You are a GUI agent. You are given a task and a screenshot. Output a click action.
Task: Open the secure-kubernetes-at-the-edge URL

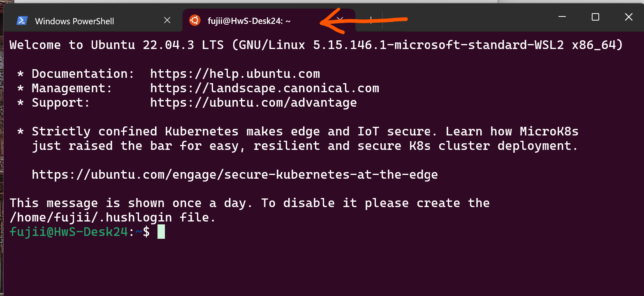click(x=235, y=175)
